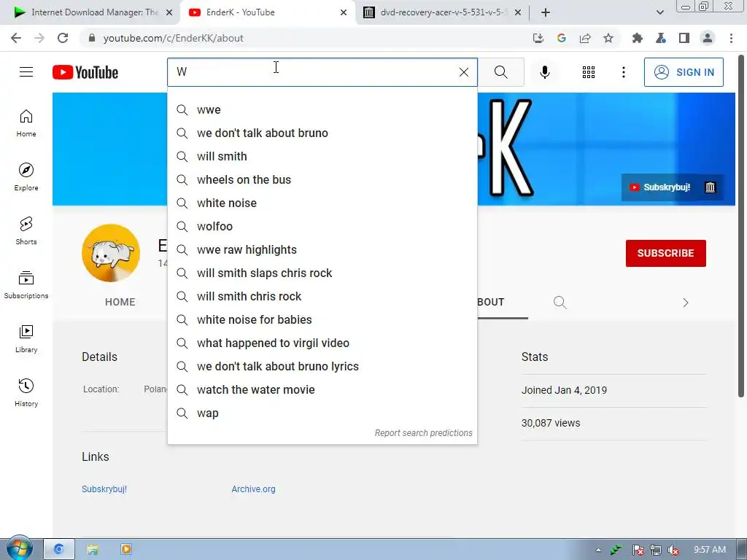Click the YouTube logo
Screen dimensions: 747x560
pos(85,72)
